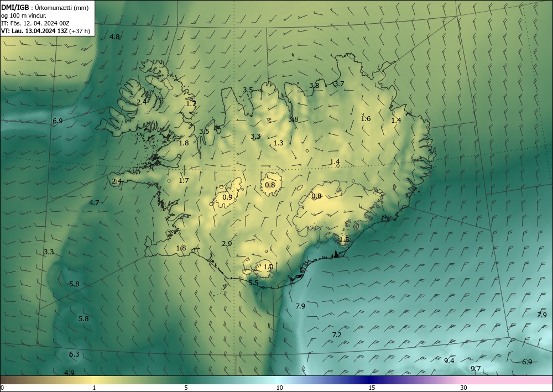The height and width of the screenshot is (392, 553).
Task: Click the color scale label 1
Action: click(94, 388)
